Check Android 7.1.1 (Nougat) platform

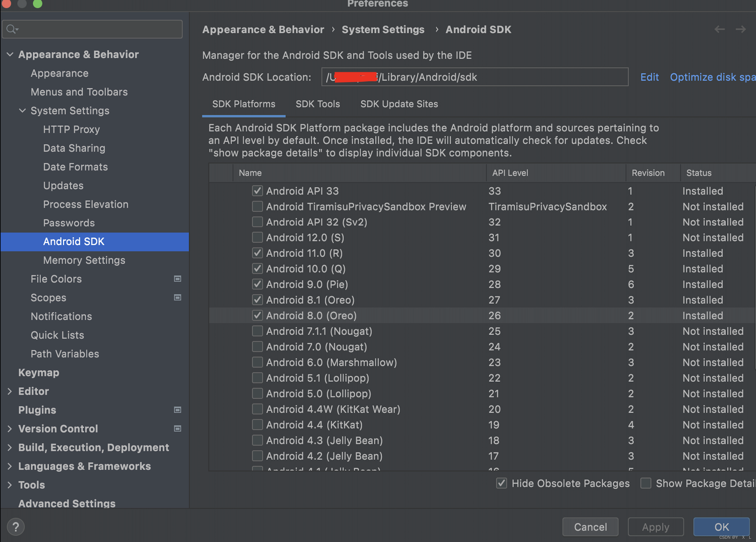[257, 331]
